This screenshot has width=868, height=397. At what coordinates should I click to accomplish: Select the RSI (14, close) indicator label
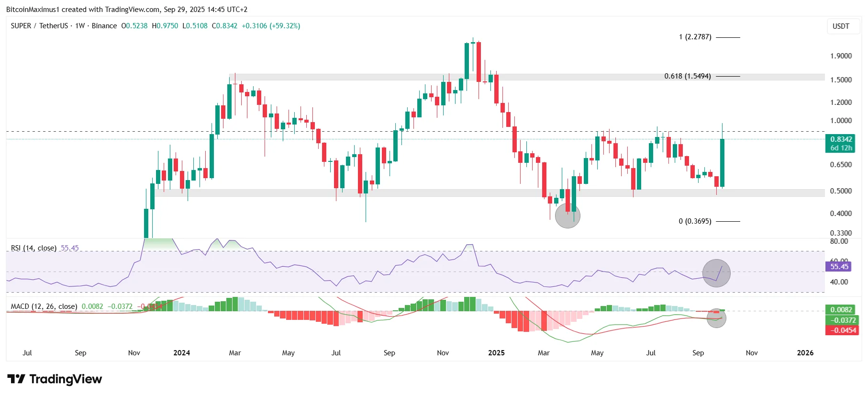pos(33,248)
